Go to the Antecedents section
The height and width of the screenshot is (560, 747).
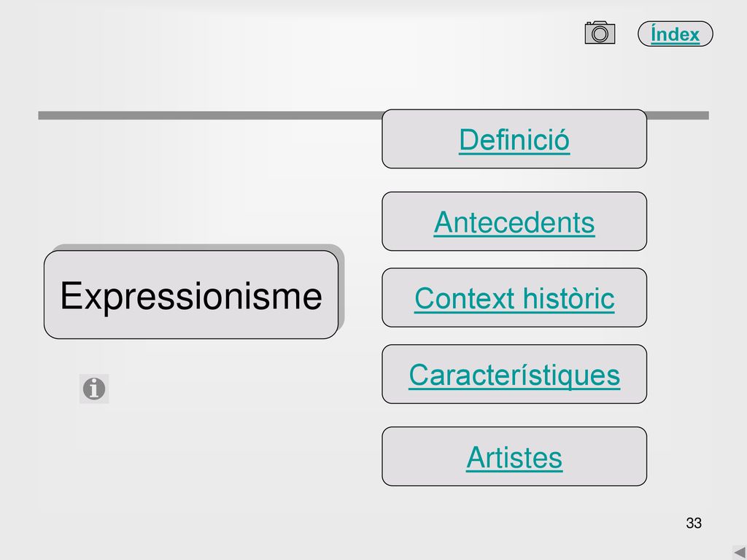click(x=514, y=222)
